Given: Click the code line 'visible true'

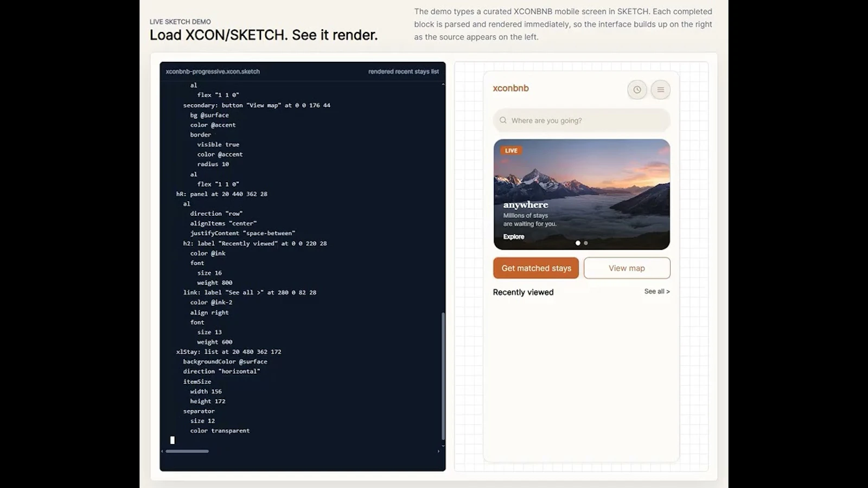Looking at the screenshot, I should (218, 145).
